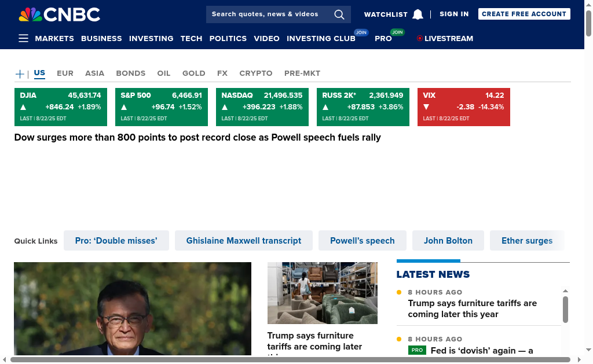Click the Powell's speech quick link

click(363, 240)
